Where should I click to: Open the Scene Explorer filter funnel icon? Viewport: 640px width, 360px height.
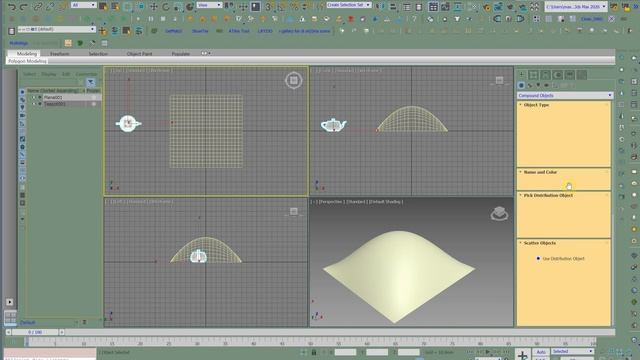91,82
